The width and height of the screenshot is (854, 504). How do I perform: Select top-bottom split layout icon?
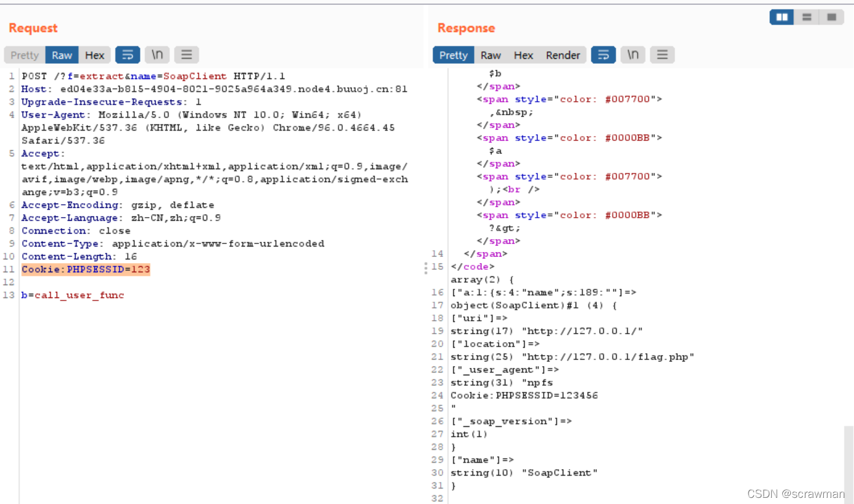[807, 17]
